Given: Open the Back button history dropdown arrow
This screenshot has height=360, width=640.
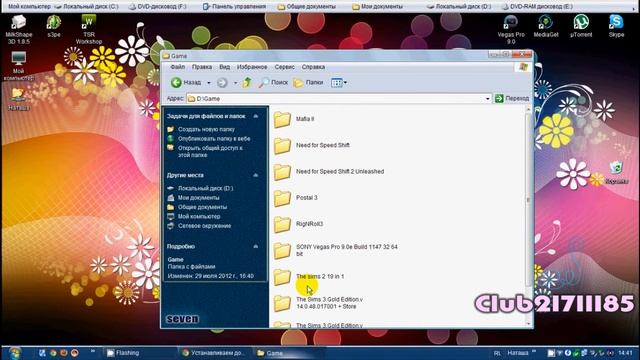Looking at the screenshot, I should 209,83.
